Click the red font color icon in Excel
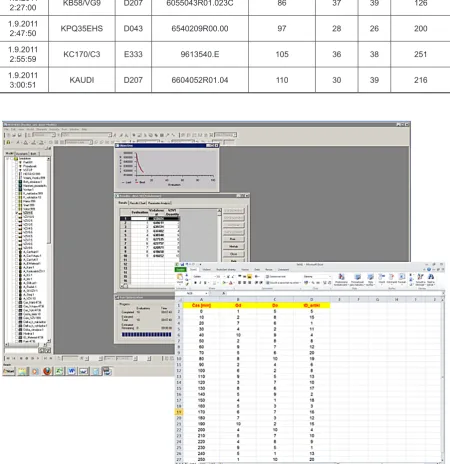Viewport: 450px width, 464px height. pos(231,283)
